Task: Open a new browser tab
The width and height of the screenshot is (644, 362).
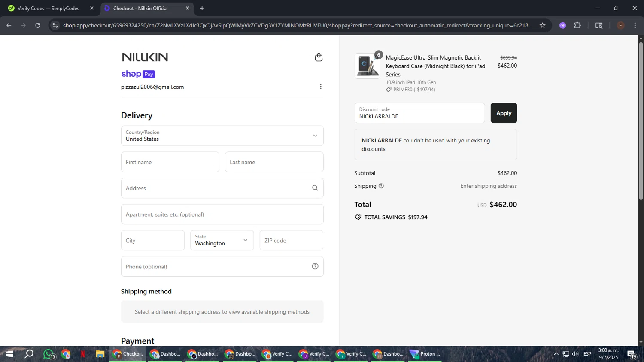Action: (202, 8)
